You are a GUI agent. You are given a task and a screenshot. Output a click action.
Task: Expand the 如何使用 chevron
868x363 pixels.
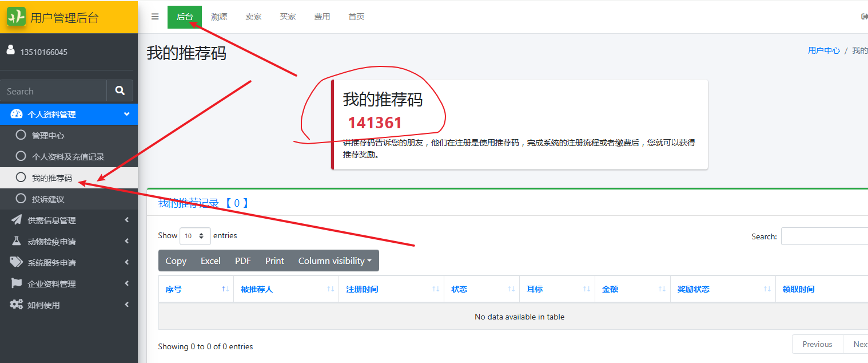[126, 305]
